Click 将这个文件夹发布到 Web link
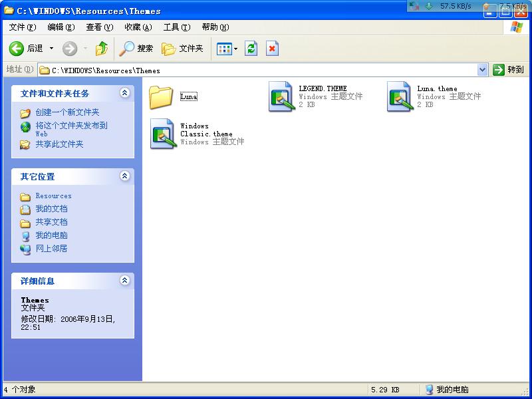 72,129
